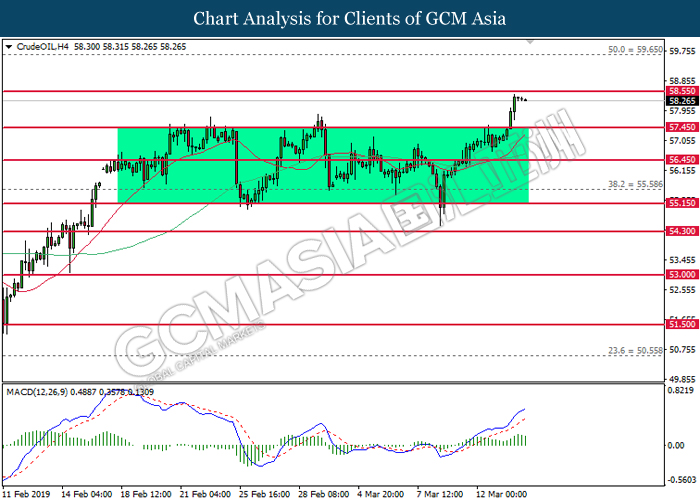
Task: Click the MACD scale value 0.8219
Action: [x=682, y=390]
